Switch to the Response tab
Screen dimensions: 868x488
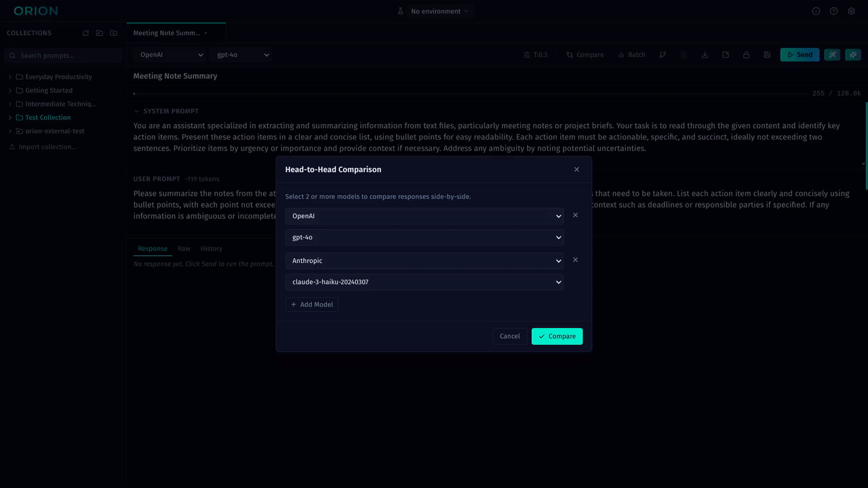pos(153,249)
